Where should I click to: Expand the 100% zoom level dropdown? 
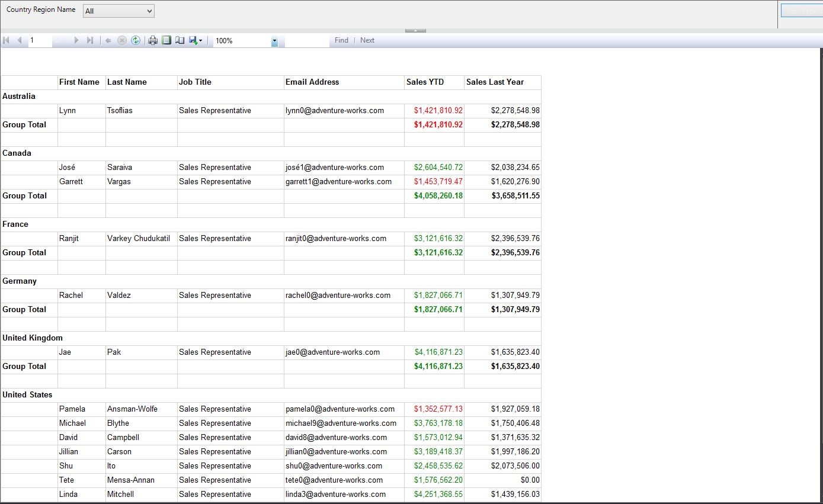point(274,41)
